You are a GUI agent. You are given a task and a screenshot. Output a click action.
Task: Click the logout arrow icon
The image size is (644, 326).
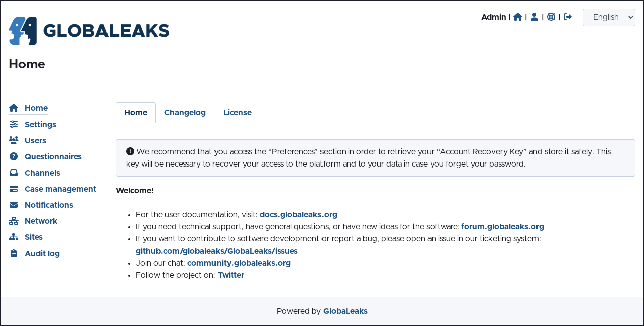568,17
